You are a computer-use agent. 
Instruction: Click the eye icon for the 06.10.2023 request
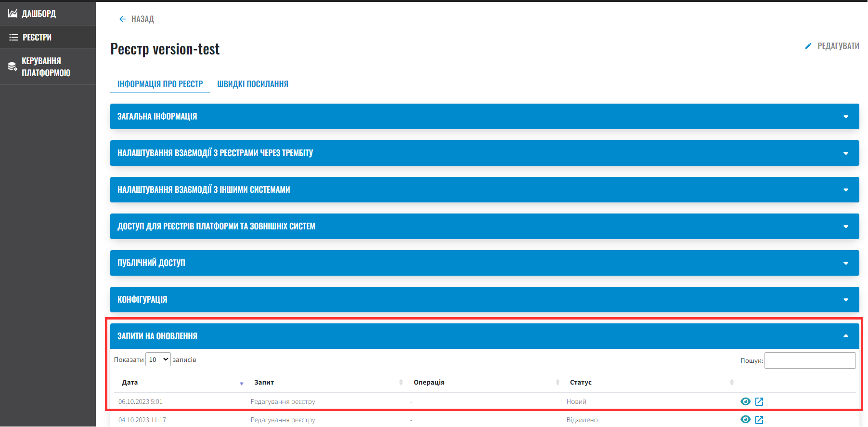(745, 401)
